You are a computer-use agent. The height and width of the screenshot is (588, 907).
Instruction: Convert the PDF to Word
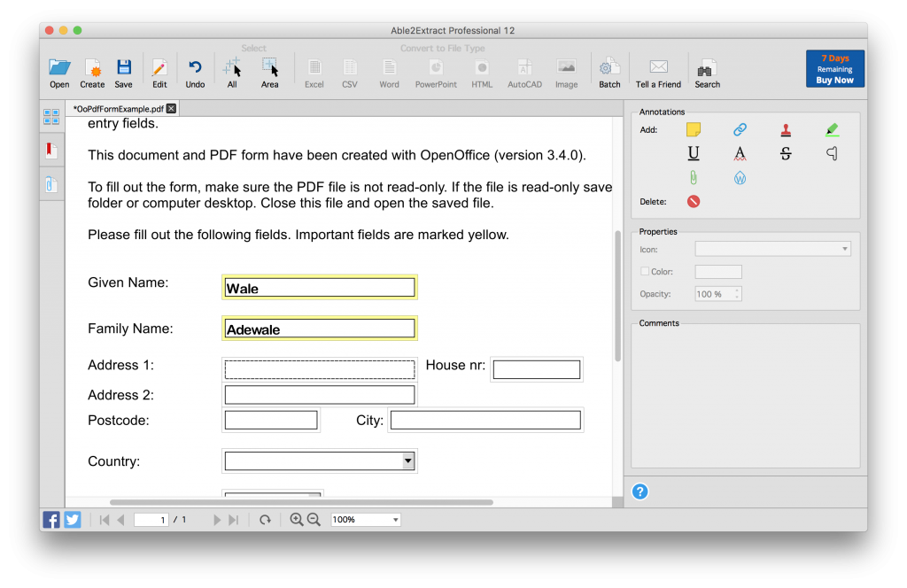pos(389,71)
